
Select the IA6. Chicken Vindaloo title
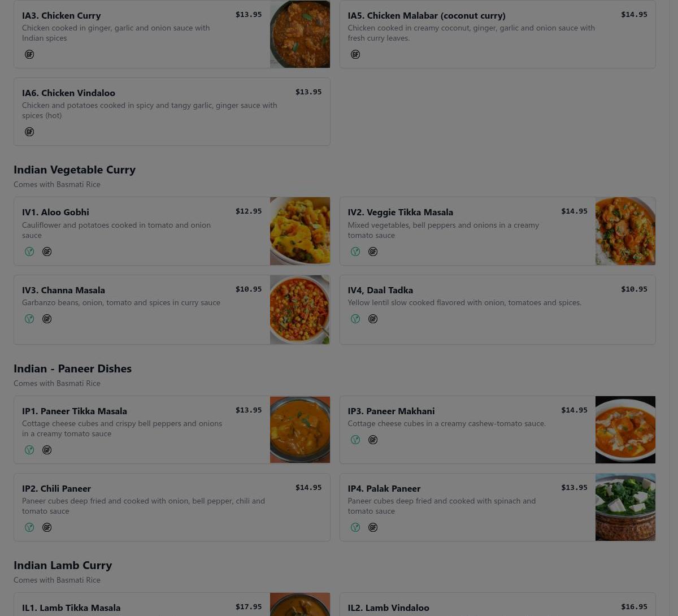click(x=68, y=93)
